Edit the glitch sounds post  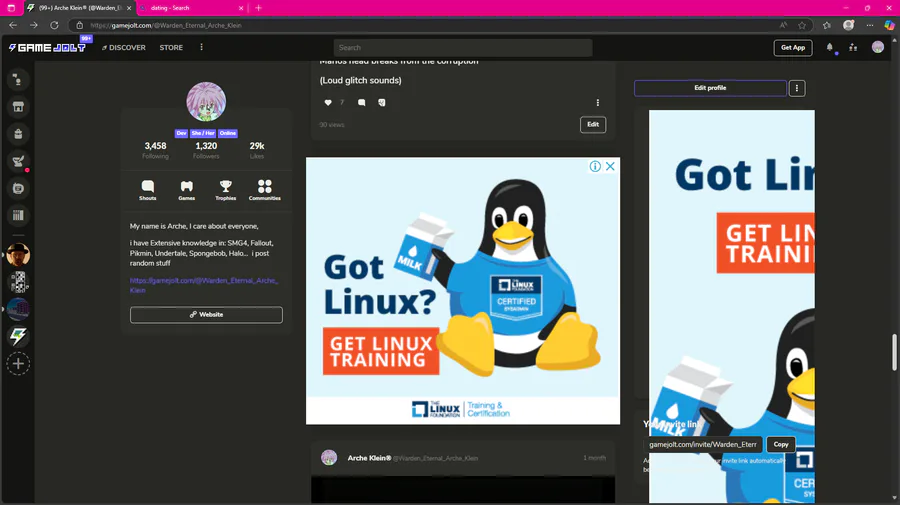coord(593,125)
